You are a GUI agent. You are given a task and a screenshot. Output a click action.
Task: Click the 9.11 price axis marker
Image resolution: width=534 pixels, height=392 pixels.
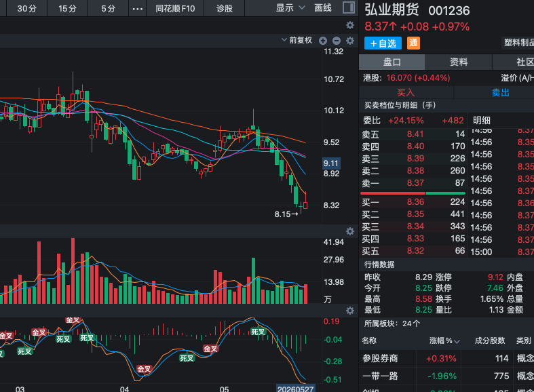331,163
